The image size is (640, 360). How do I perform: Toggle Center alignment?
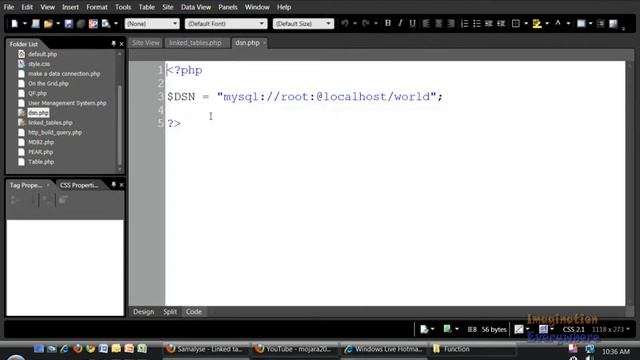(439, 24)
